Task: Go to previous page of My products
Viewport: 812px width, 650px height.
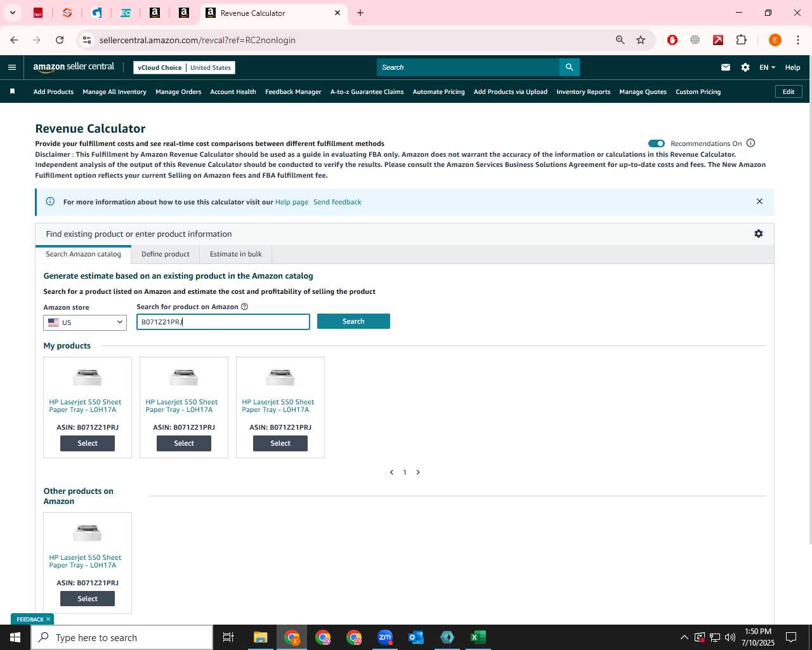Action: 391,472
